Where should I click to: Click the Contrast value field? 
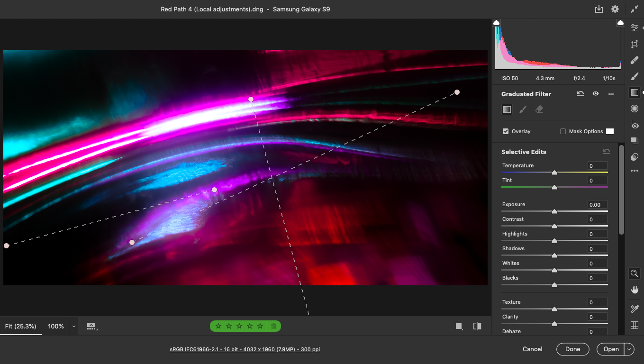tap(597, 219)
